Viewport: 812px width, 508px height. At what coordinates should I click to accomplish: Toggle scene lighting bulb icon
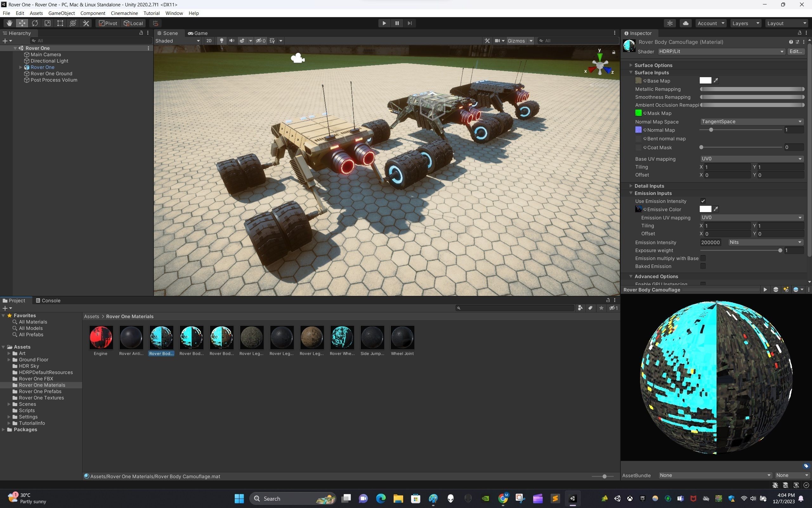point(221,41)
